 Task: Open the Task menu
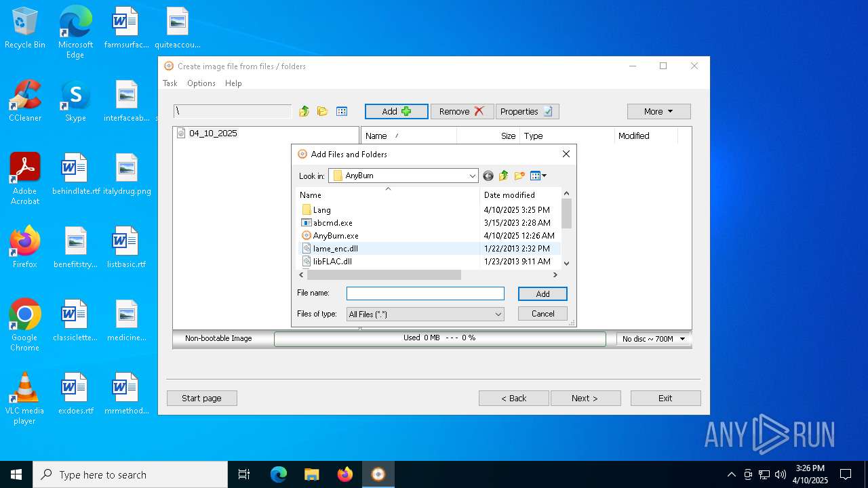(x=170, y=83)
